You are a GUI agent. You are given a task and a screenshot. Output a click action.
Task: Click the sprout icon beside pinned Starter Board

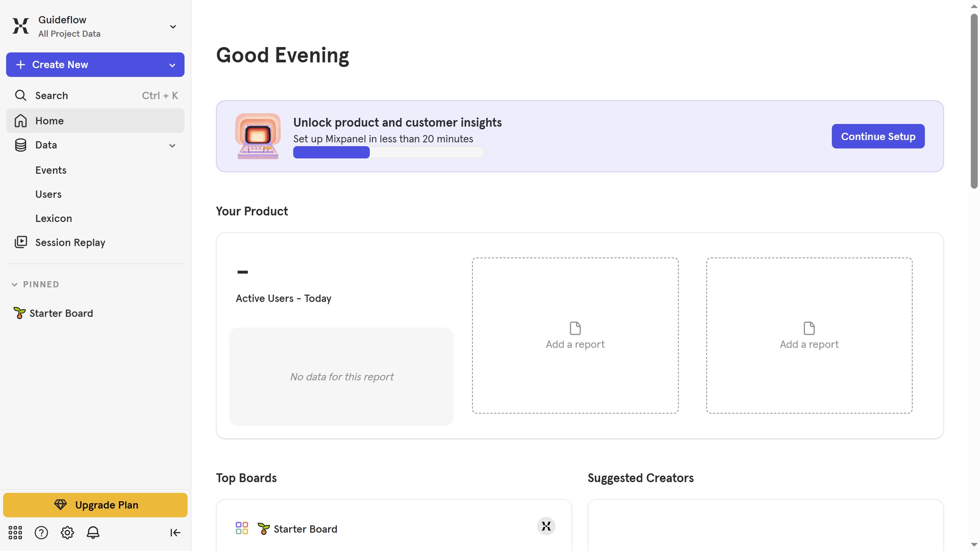click(x=19, y=313)
